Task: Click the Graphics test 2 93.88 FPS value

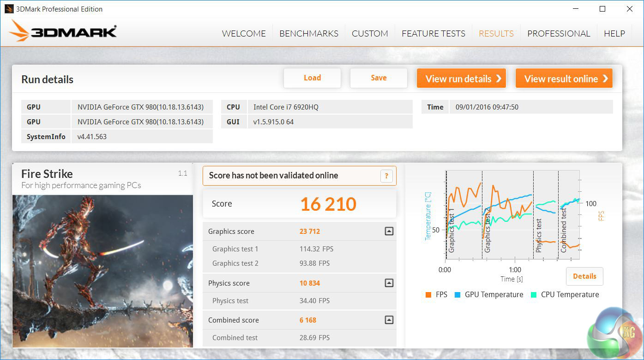Action: (x=315, y=263)
